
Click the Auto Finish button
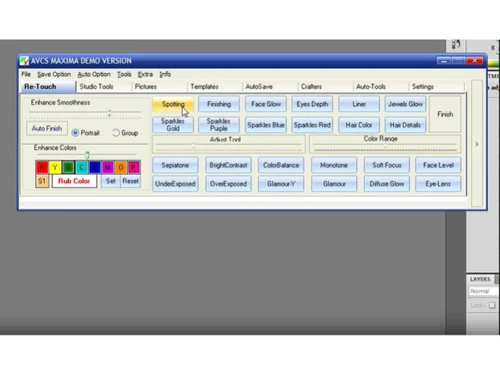(47, 128)
